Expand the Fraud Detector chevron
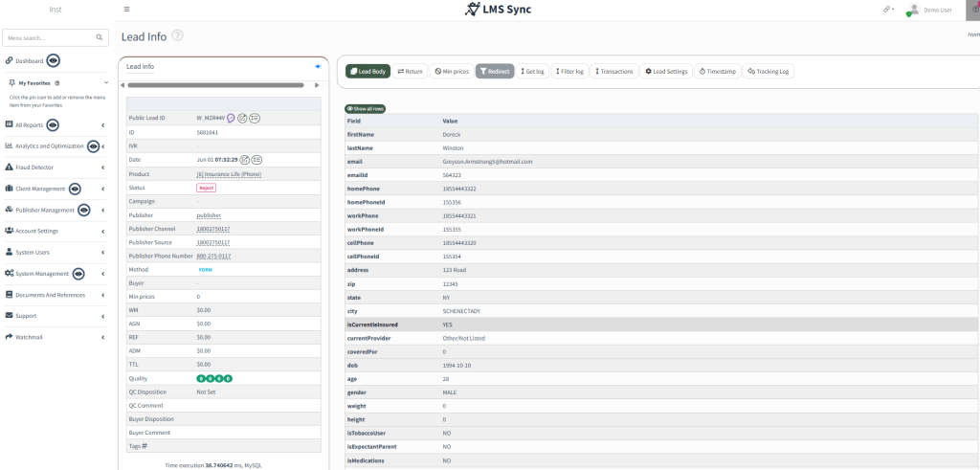980x470 pixels. click(102, 168)
